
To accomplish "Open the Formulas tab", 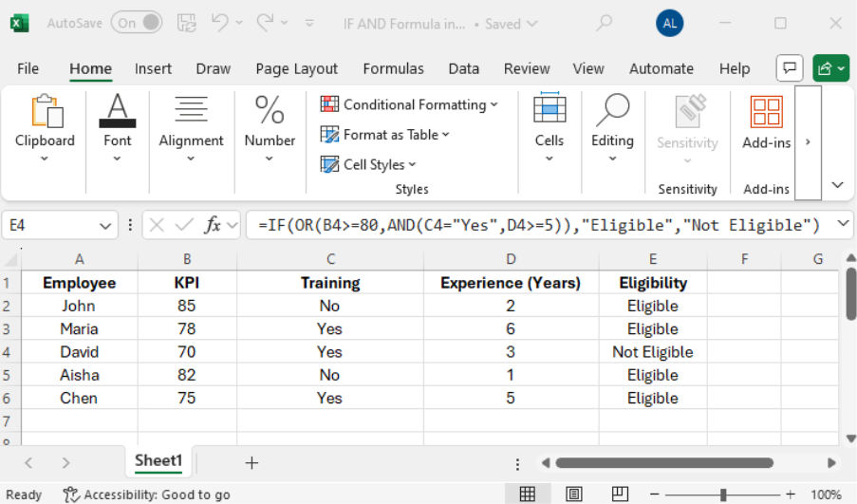I will point(394,69).
